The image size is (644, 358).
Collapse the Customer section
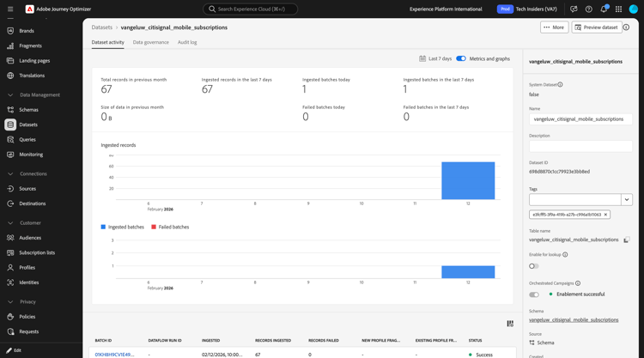(10, 223)
